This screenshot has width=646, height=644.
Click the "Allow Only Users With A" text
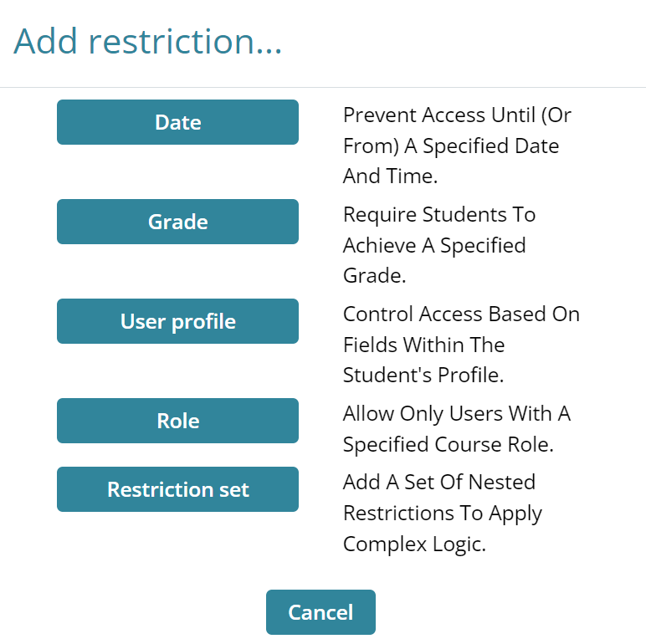coord(457,413)
